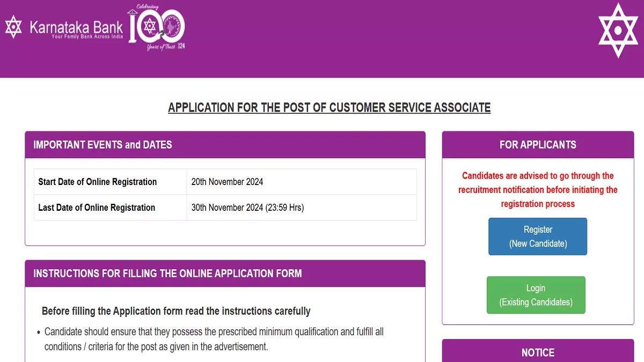This screenshot has width=644, height=362.
Task: Click the application page title heading
Action: [x=330, y=107]
